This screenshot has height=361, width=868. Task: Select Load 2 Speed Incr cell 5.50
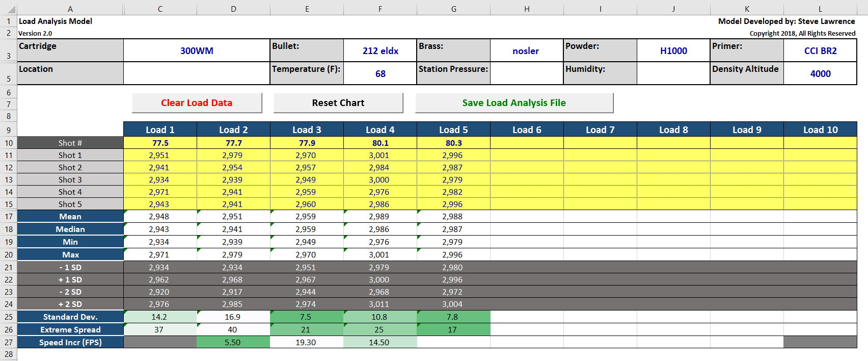click(x=233, y=342)
